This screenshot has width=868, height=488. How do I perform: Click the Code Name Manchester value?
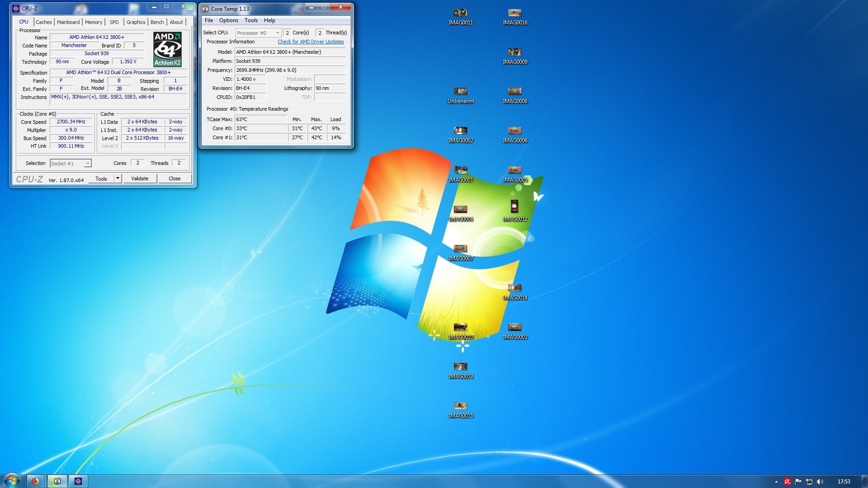pos(74,46)
